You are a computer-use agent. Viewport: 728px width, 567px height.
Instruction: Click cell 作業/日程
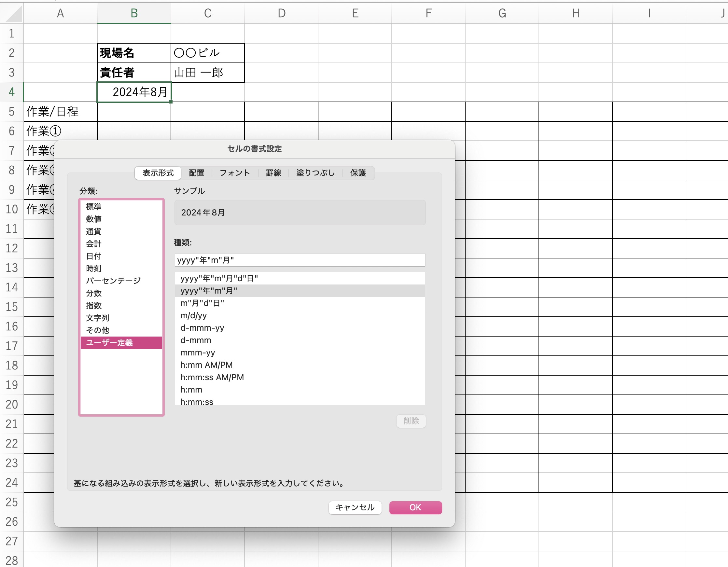pos(60,112)
